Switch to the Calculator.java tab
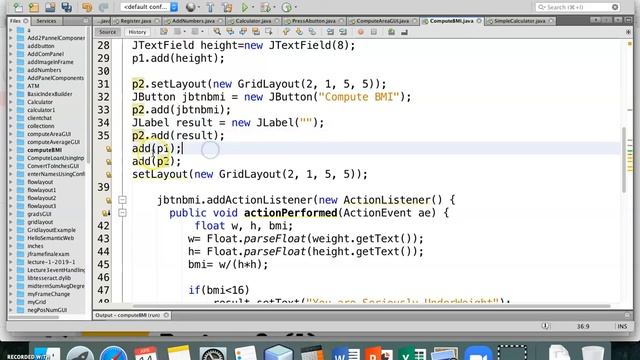The image size is (640, 360). (253, 21)
